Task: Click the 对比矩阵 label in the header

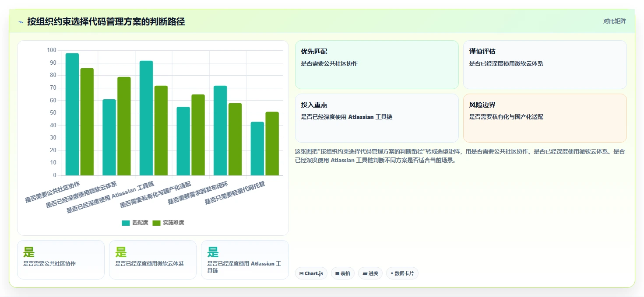Action: (614, 21)
